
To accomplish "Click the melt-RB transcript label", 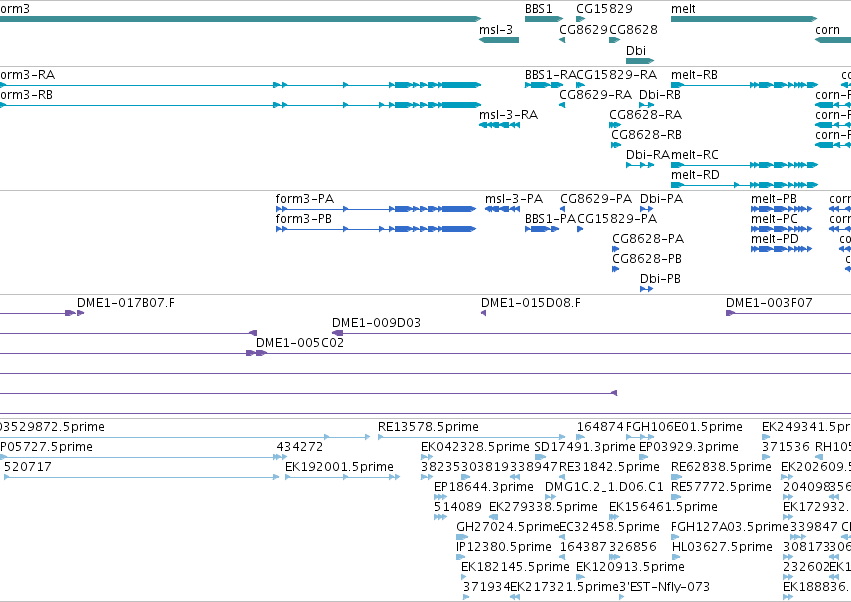I will (x=694, y=75).
